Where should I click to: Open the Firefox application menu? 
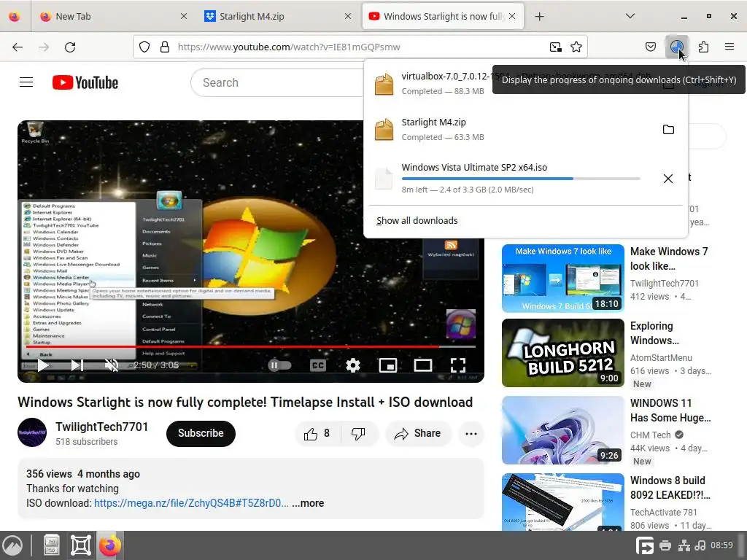[729, 47]
